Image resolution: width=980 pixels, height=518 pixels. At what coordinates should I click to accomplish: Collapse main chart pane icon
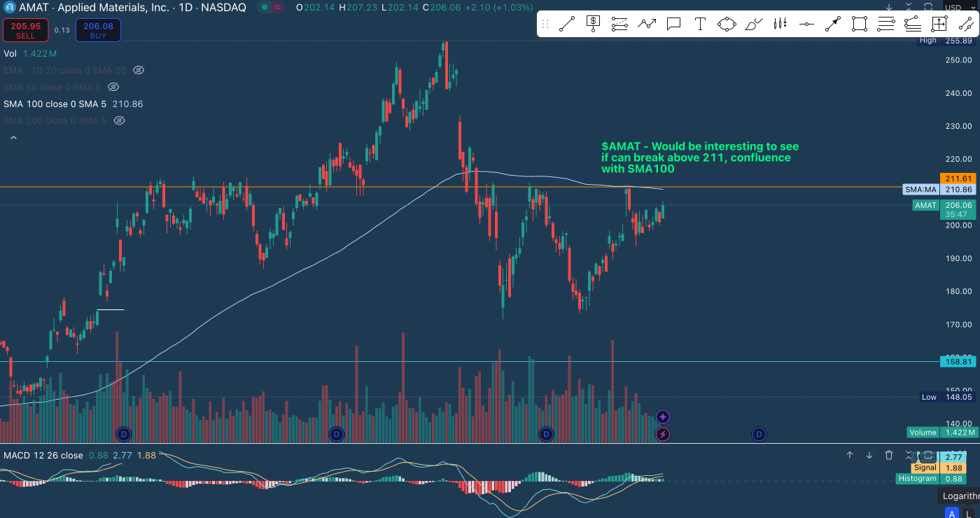tap(909, 7)
